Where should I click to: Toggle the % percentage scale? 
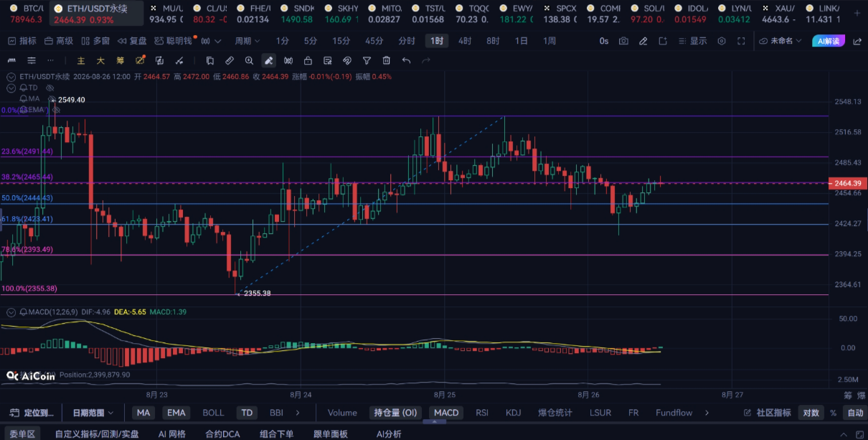pos(833,413)
